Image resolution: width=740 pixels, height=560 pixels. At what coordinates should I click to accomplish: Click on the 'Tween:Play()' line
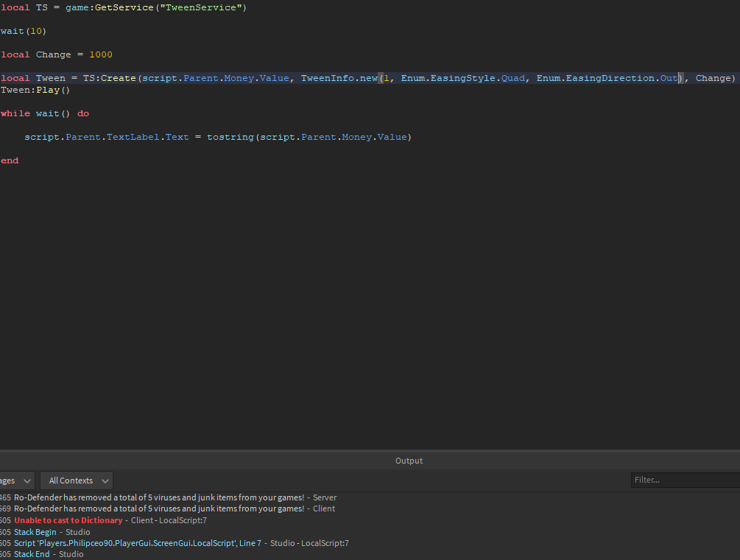pos(35,90)
